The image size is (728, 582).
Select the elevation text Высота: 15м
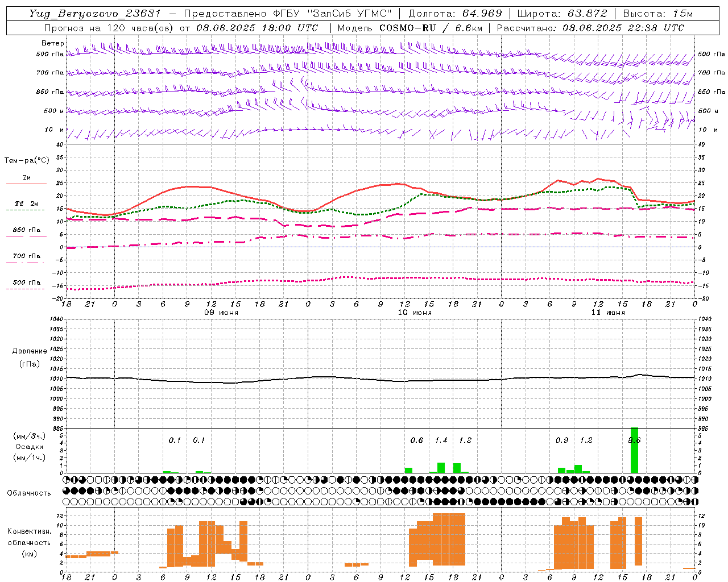(x=658, y=14)
